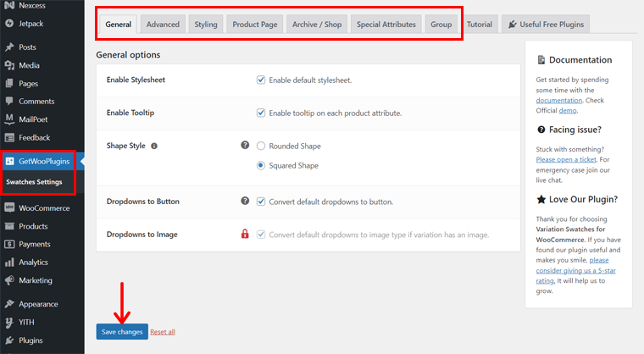The image size is (644, 354).
Task: Open the documentation link
Action: point(559,100)
